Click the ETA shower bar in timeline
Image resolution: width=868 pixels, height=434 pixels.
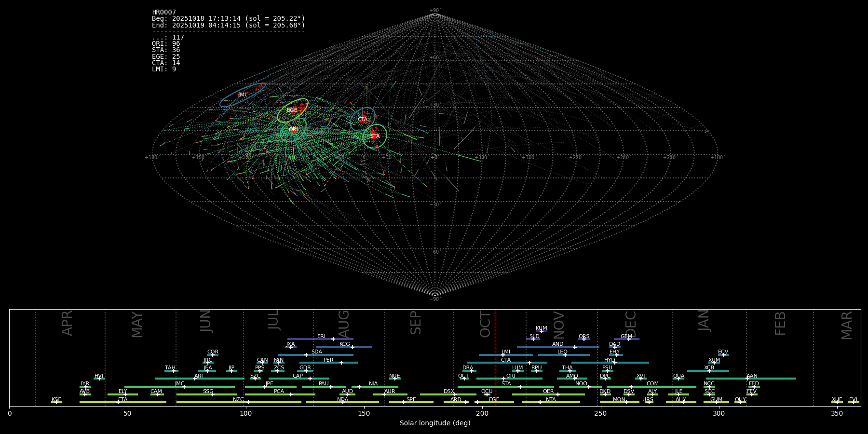[123, 402]
